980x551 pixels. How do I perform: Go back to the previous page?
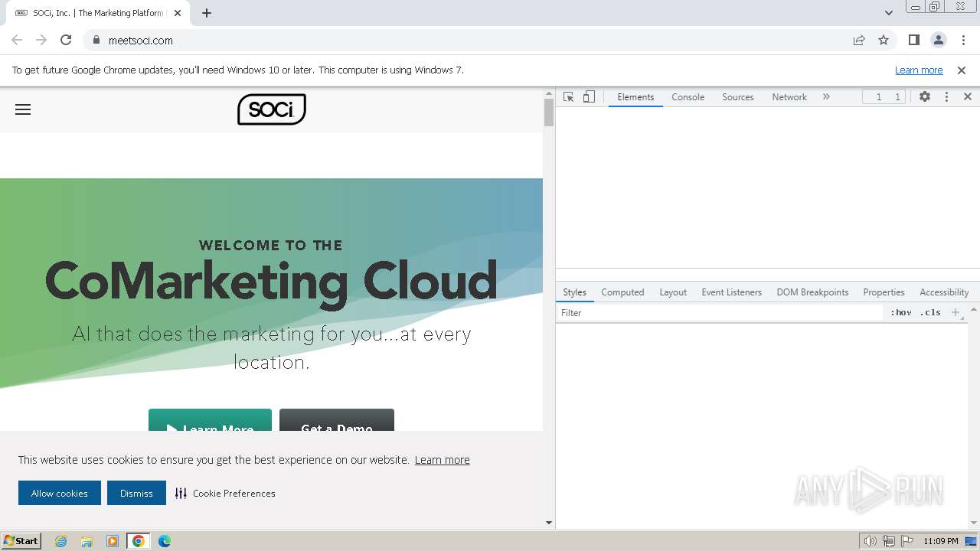click(x=17, y=40)
